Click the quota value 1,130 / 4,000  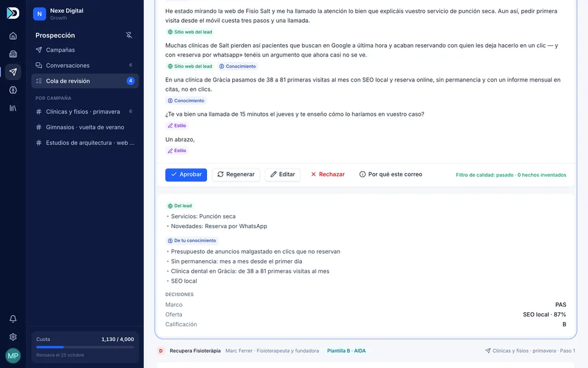pos(118,339)
